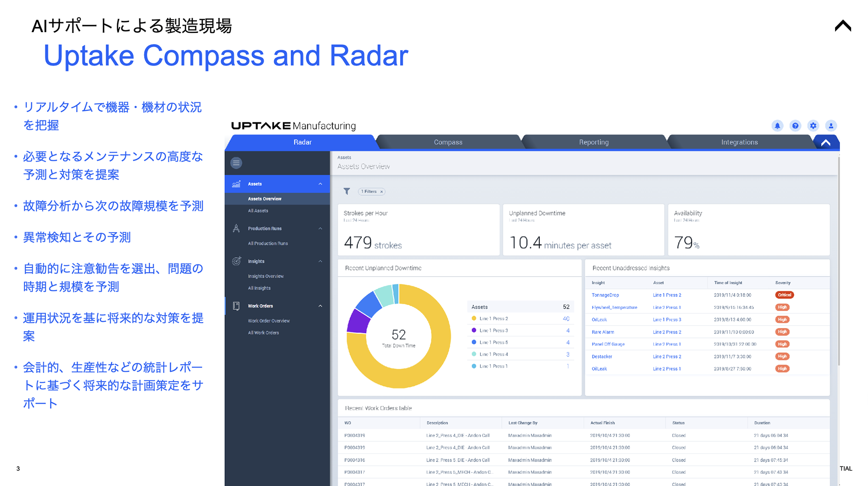Sort work orders by WO column header

(348, 423)
